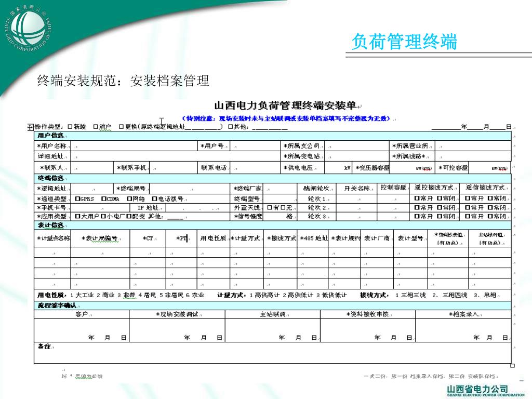
Task: Click the empty cell after 联系电话
Action: pos(255,168)
